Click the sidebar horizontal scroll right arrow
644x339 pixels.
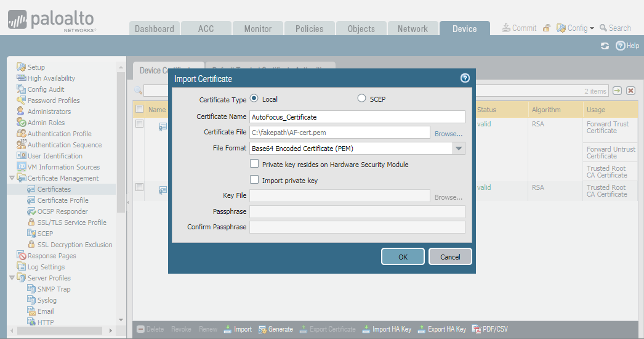[x=110, y=330]
